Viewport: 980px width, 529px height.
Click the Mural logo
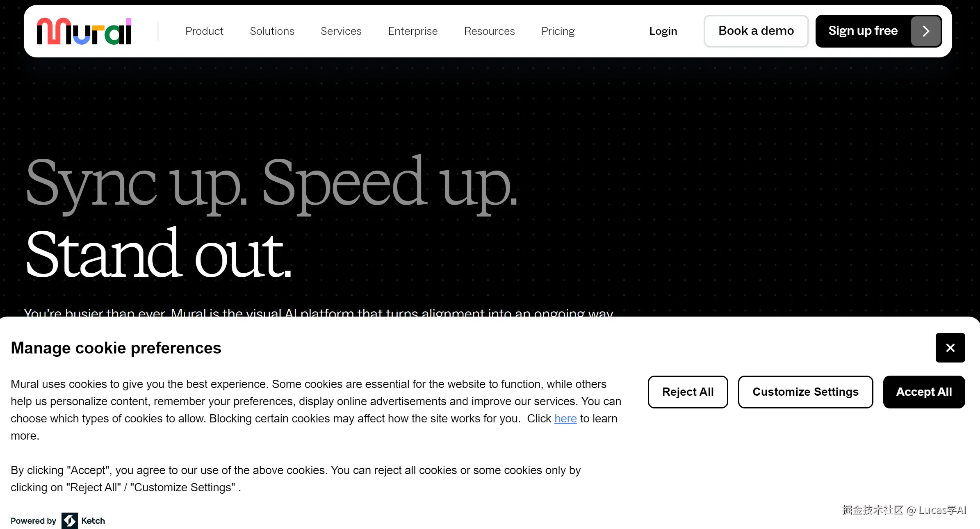coord(84,31)
